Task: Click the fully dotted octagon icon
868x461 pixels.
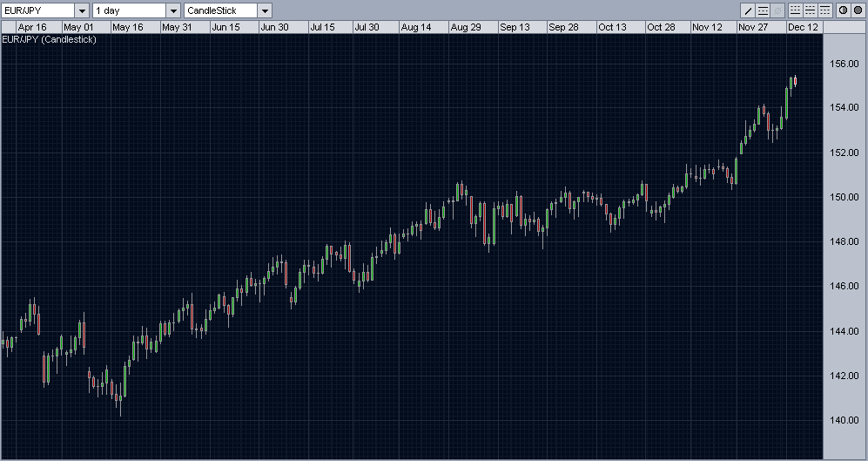Action: pyautogui.click(x=858, y=10)
